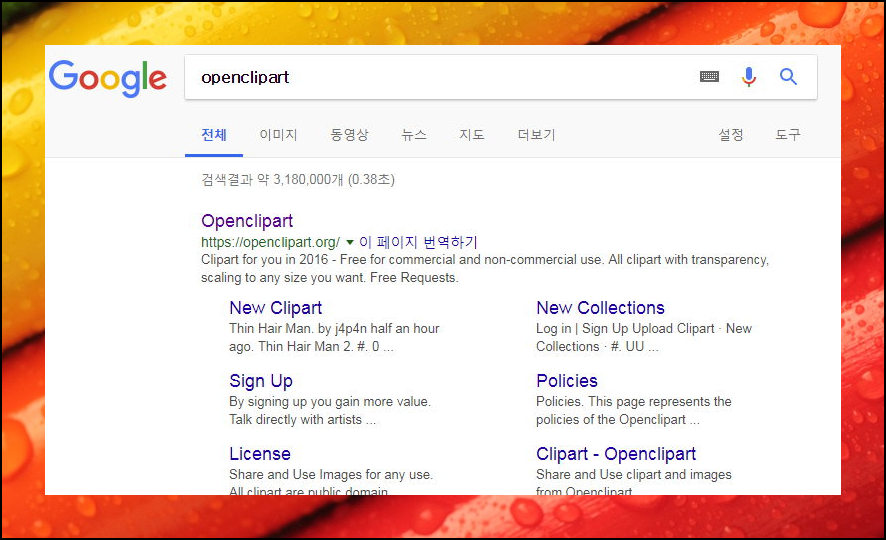Switch to the 동영상 tab
The image size is (886, 540).
tap(349, 134)
